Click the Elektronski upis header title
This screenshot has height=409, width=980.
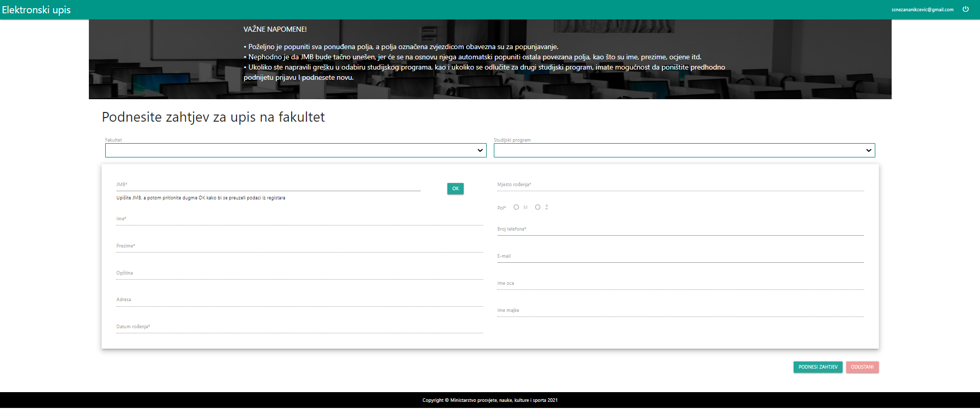point(36,10)
